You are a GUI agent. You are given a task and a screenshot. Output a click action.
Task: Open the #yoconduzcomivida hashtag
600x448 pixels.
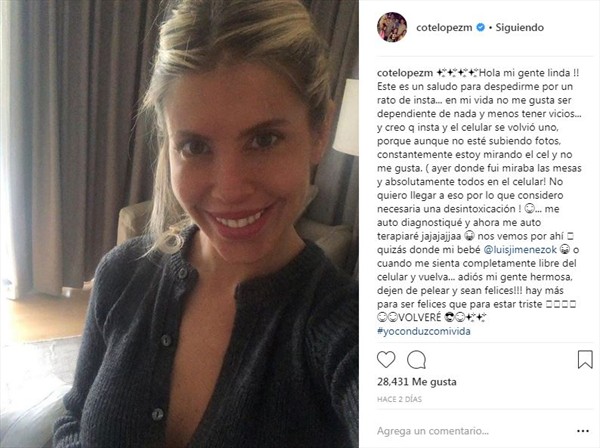click(424, 331)
